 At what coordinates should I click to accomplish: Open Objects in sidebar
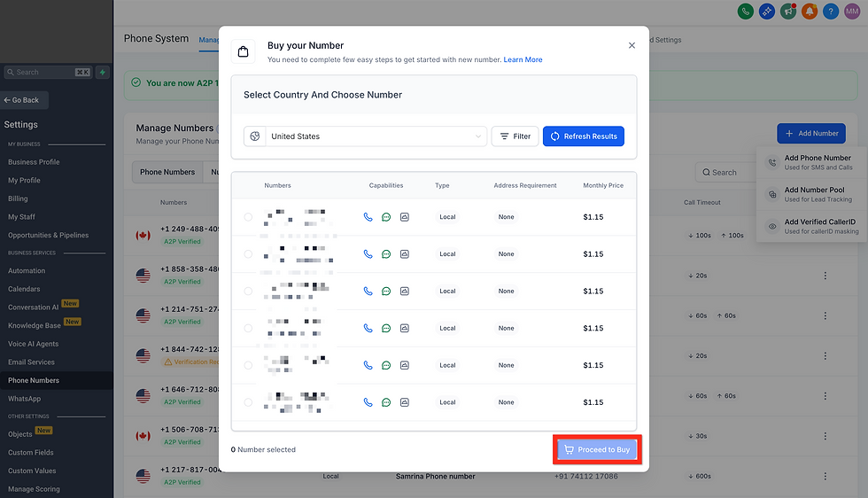19,433
